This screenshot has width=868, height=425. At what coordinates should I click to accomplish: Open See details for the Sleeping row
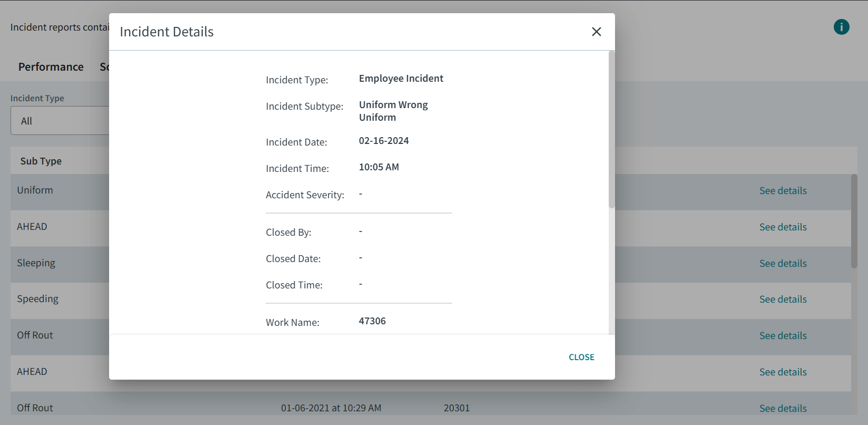[x=783, y=264]
